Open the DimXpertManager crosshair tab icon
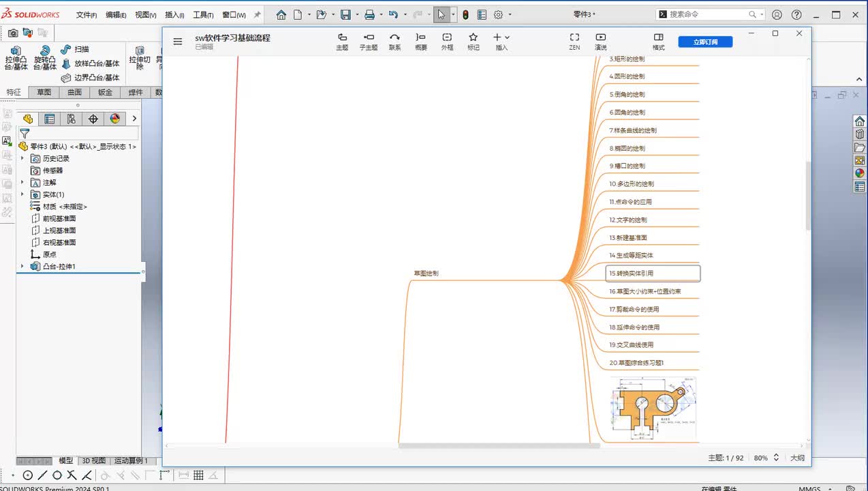This screenshot has width=868, height=491. click(93, 119)
